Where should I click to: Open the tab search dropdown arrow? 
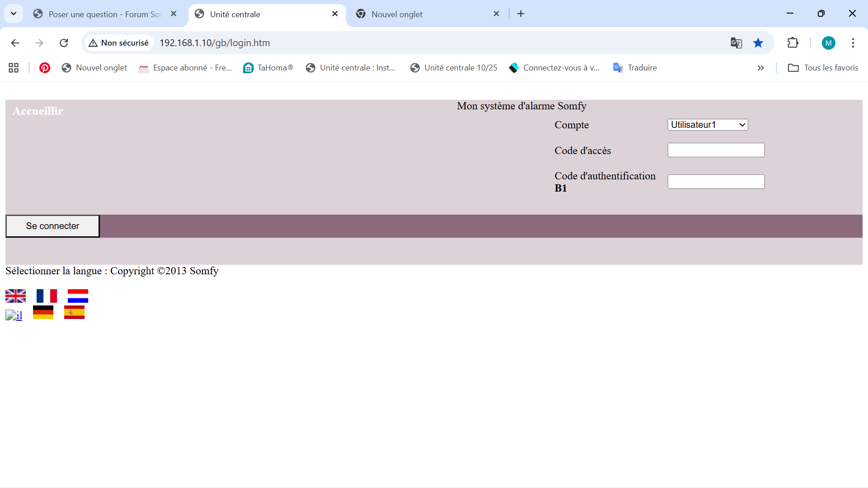click(14, 14)
